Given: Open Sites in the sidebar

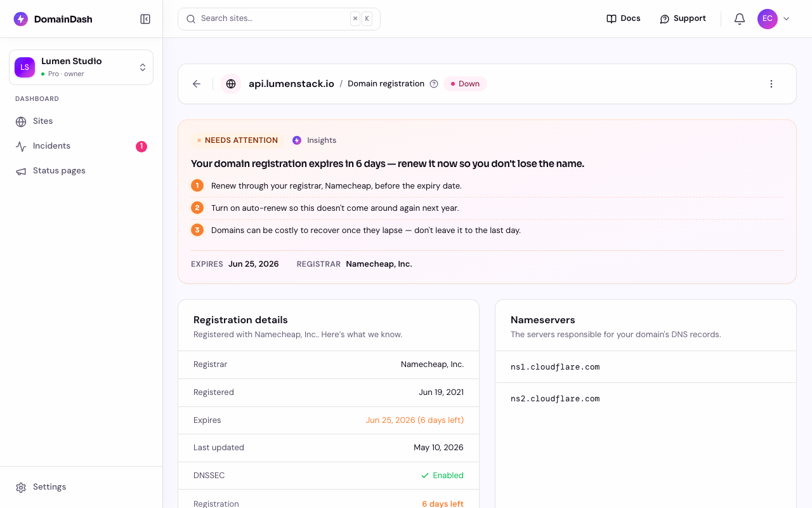Looking at the screenshot, I should point(81,121).
